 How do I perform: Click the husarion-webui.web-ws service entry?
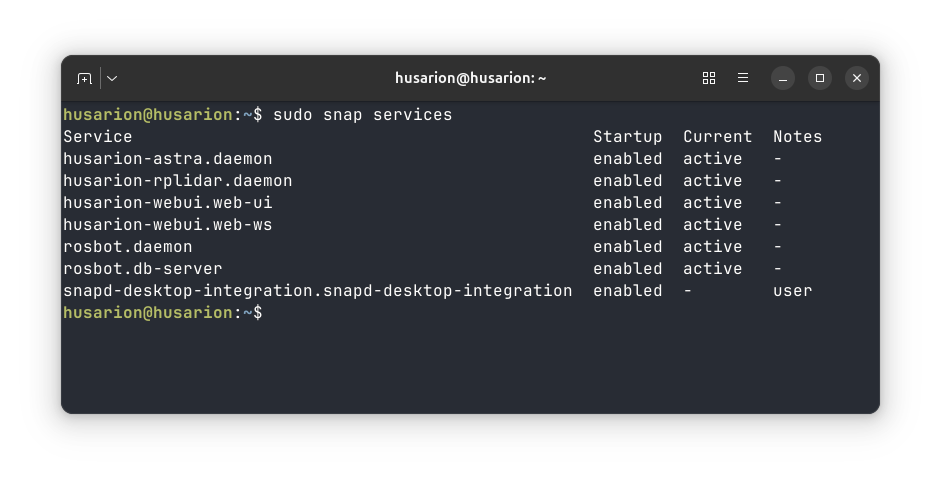(167, 225)
